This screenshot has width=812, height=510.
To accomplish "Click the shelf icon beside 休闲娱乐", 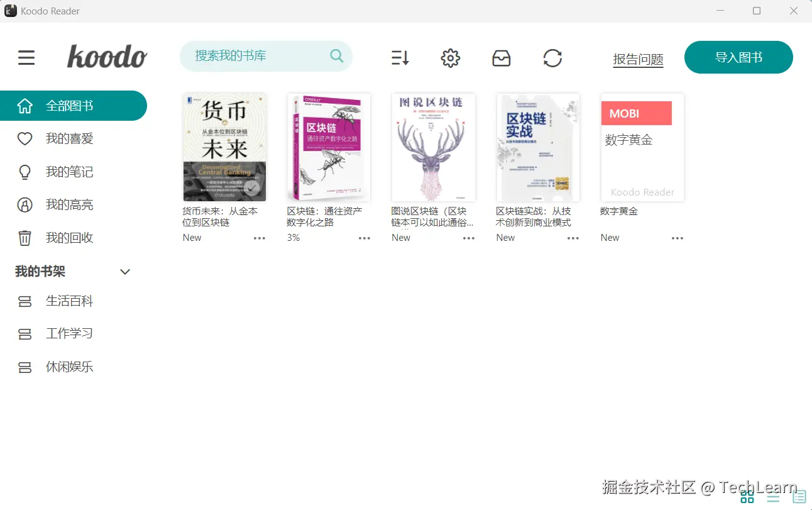I will (25, 367).
